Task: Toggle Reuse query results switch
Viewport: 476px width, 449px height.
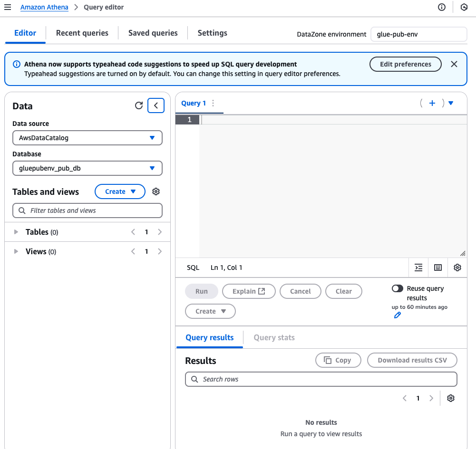Action: pyautogui.click(x=398, y=288)
